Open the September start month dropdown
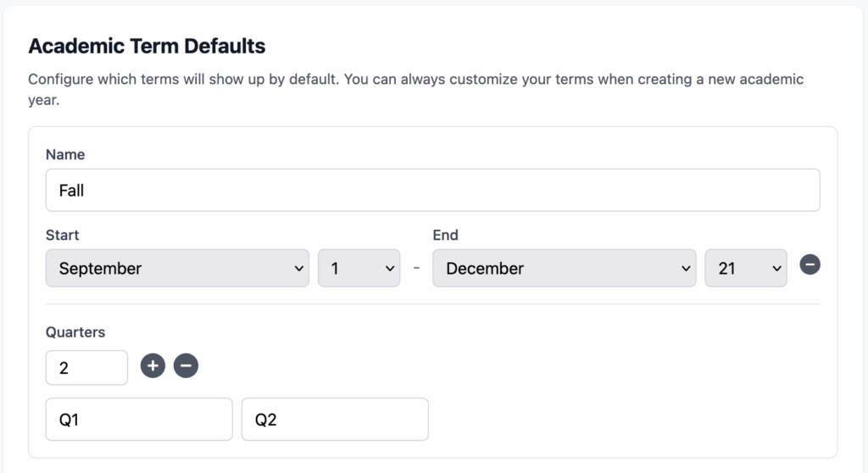Screen dimensions: 868x473 (177, 268)
